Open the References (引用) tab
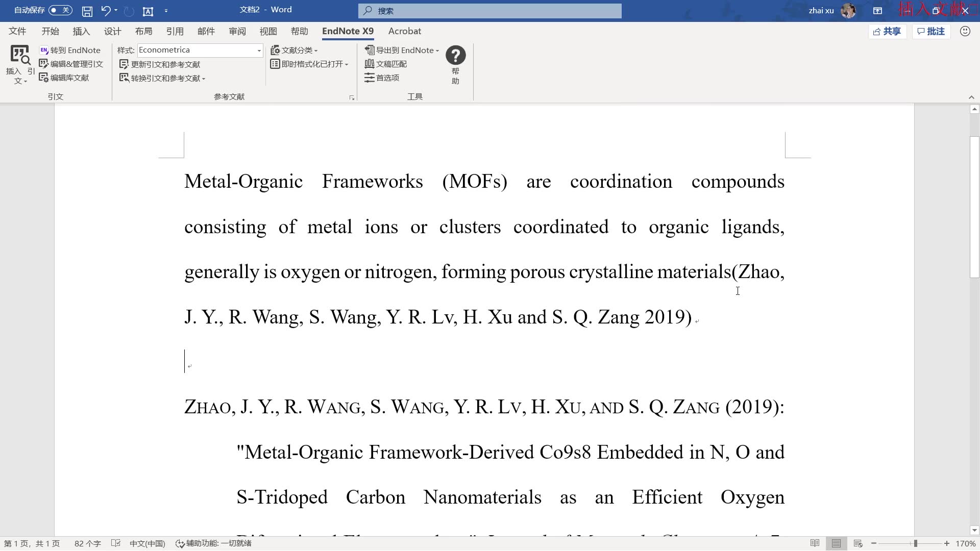This screenshot has height=551, width=980. [175, 31]
